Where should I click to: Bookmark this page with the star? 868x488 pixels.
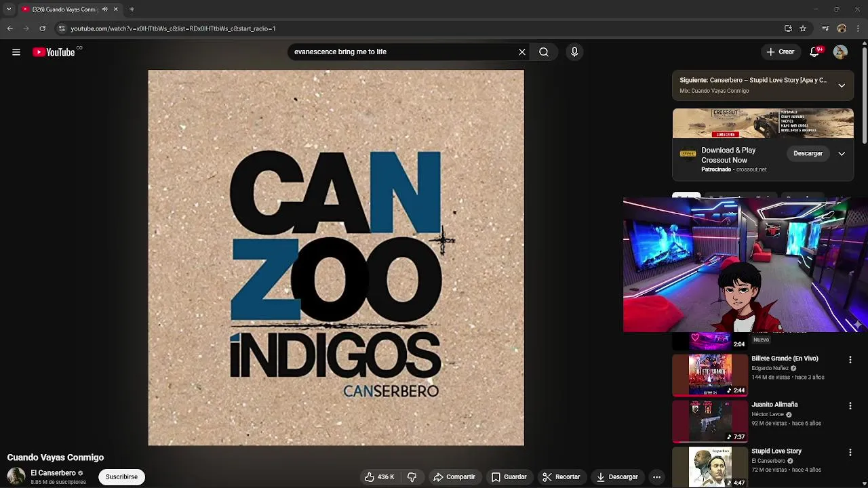click(803, 28)
